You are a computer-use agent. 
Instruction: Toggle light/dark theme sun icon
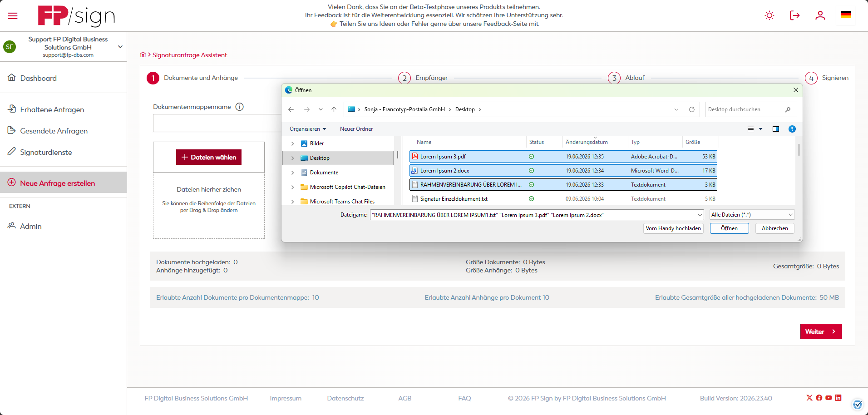point(769,15)
